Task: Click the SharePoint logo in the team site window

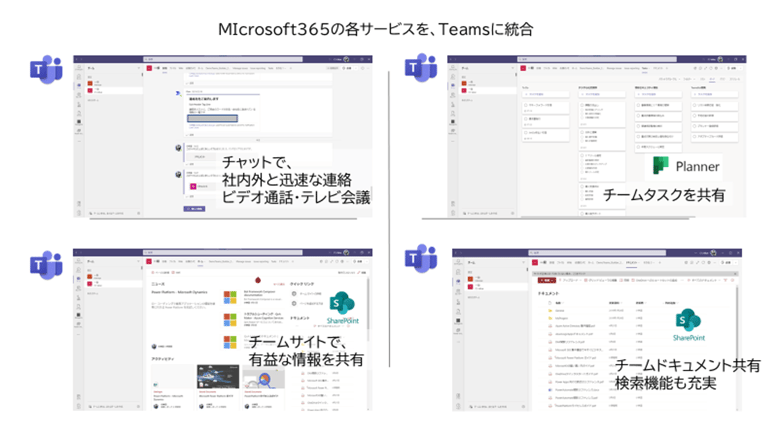Action: pos(342,304)
